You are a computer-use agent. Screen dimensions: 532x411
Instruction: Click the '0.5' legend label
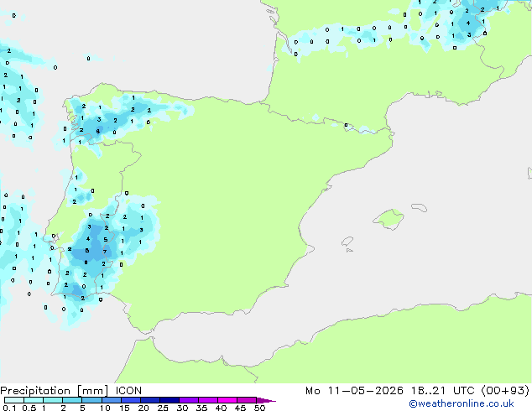pos(29,408)
